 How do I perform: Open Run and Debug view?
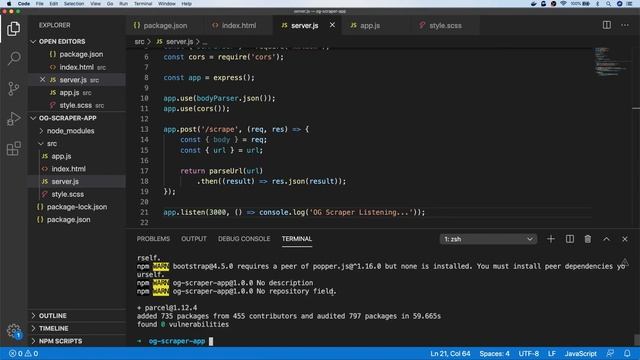pyautogui.click(x=13, y=118)
